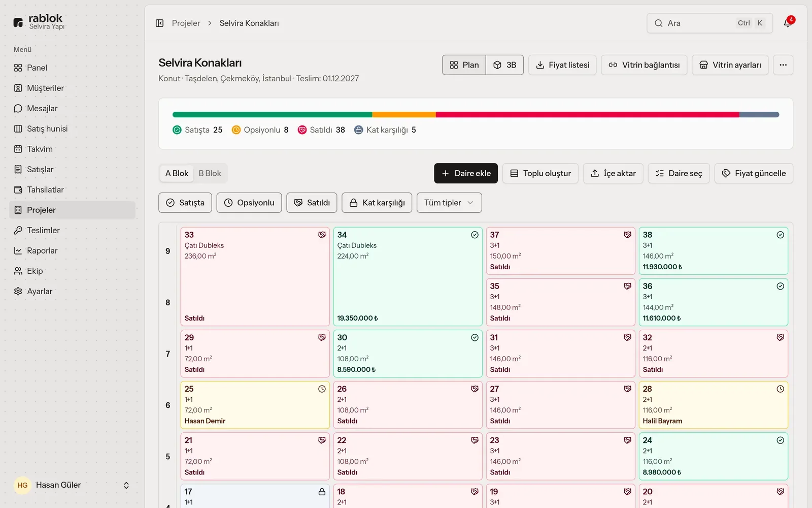Image resolution: width=812 pixels, height=508 pixels.
Task: Download Fiyat listesi
Action: click(562, 65)
